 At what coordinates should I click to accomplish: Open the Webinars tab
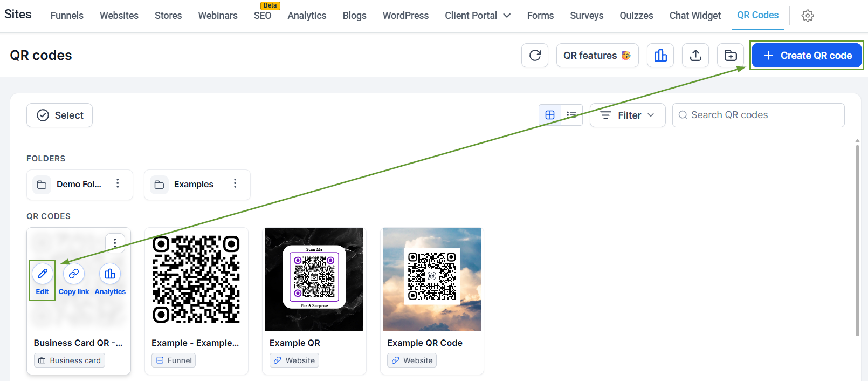pyautogui.click(x=218, y=16)
